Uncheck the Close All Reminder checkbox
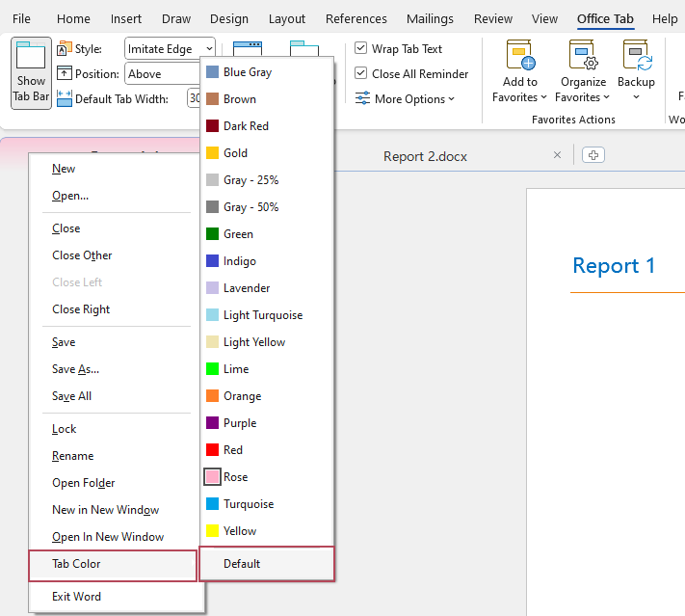Viewport: 685px width, 616px height. (x=360, y=73)
